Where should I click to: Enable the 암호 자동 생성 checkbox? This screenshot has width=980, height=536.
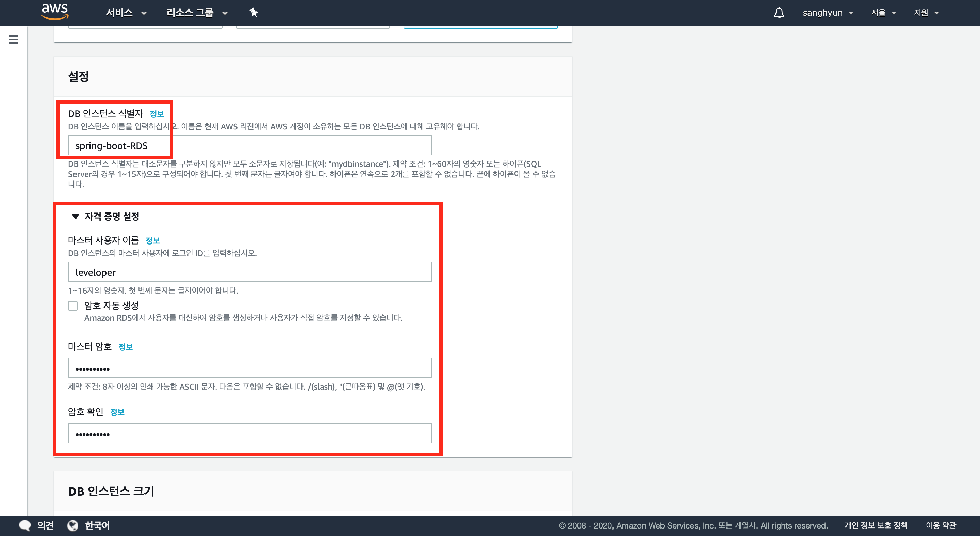click(73, 306)
